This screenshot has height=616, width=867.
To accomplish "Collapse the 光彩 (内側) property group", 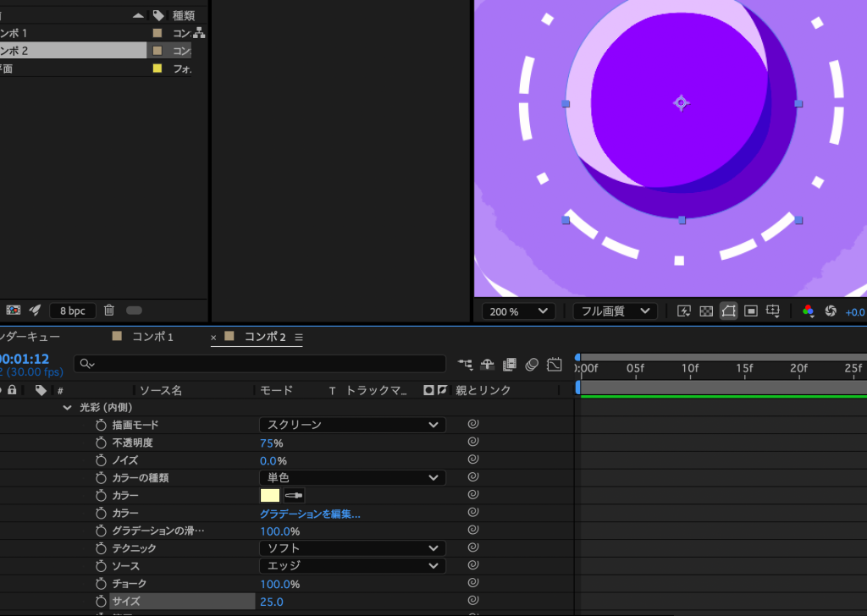I will [68, 407].
